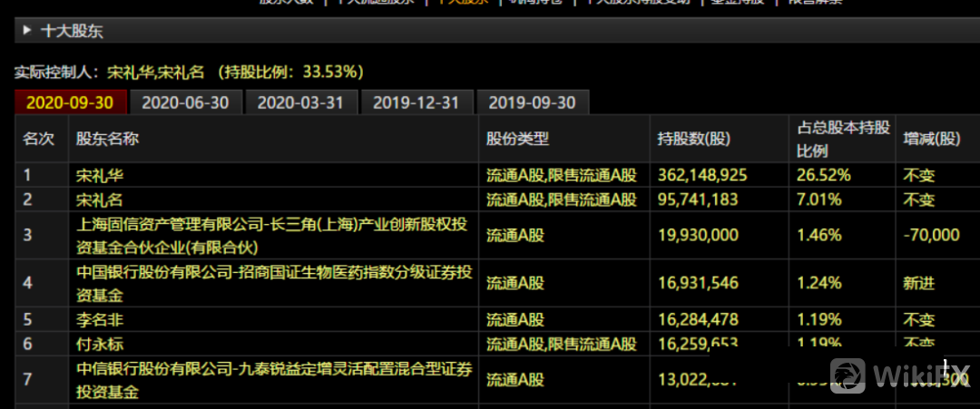Click 上海固信资产管理有限公司 shareholder entry
This screenshot has width=980, height=409.
coord(271,235)
